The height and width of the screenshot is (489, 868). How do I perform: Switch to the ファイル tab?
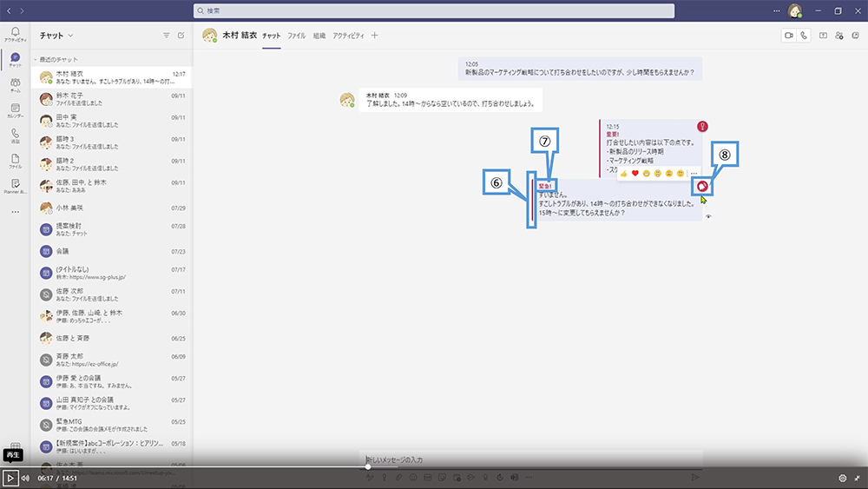click(x=296, y=36)
